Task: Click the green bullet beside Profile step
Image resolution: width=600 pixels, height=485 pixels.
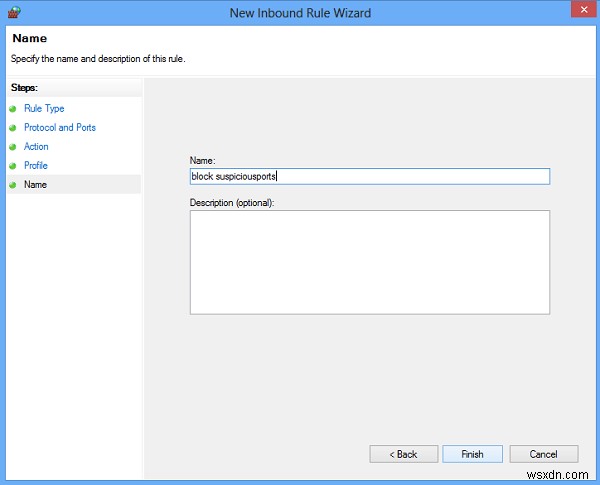Action: (13, 166)
